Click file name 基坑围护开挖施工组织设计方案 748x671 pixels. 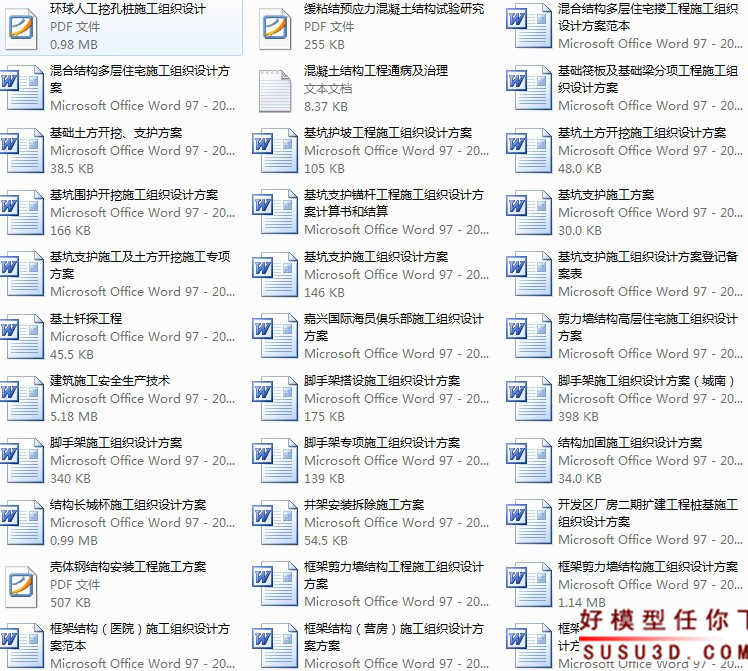click(x=134, y=195)
